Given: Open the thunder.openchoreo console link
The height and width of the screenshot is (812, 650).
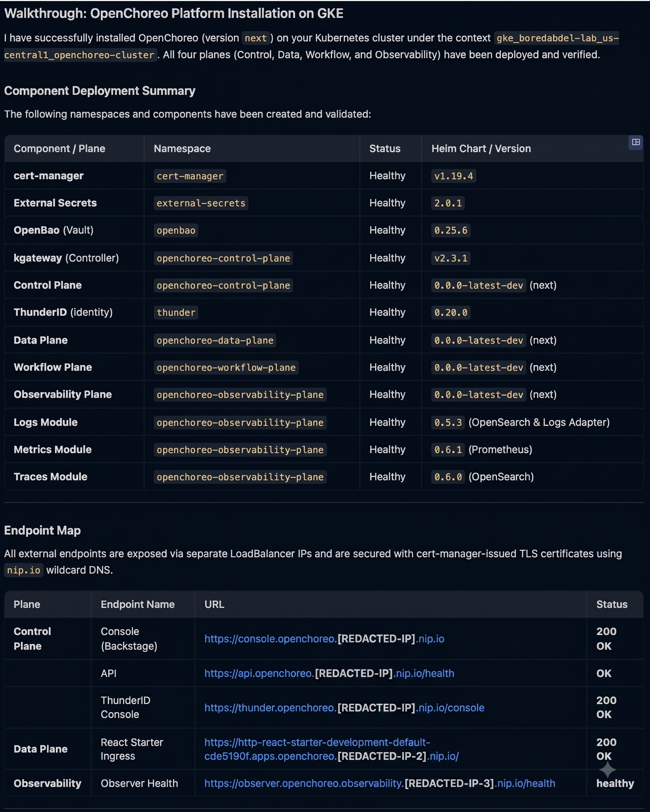Looking at the screenshot, I should [344, 708].
